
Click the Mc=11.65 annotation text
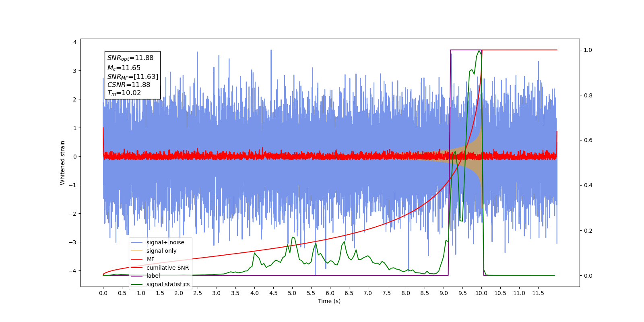(124, 68)
